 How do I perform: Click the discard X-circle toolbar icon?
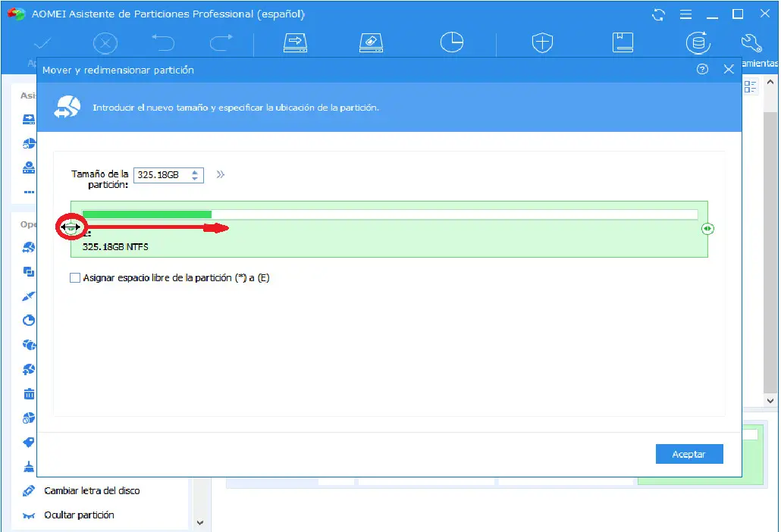pyautogui.click(x=105, y=44)
